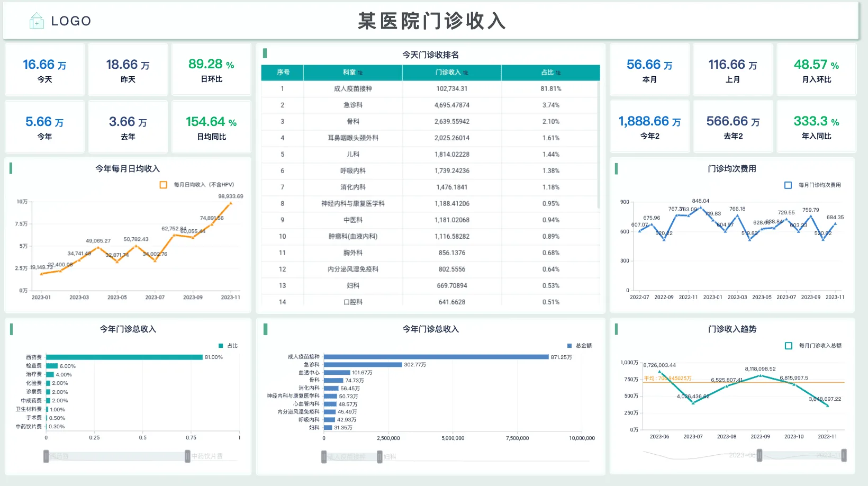Click right handle of 总金额 chart zoom slider

click(x=379, y=456)
